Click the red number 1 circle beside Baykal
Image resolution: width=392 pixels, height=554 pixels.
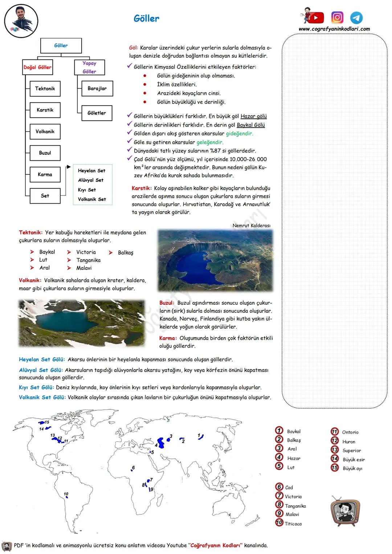pyautogui.click(x=279, y=431)
